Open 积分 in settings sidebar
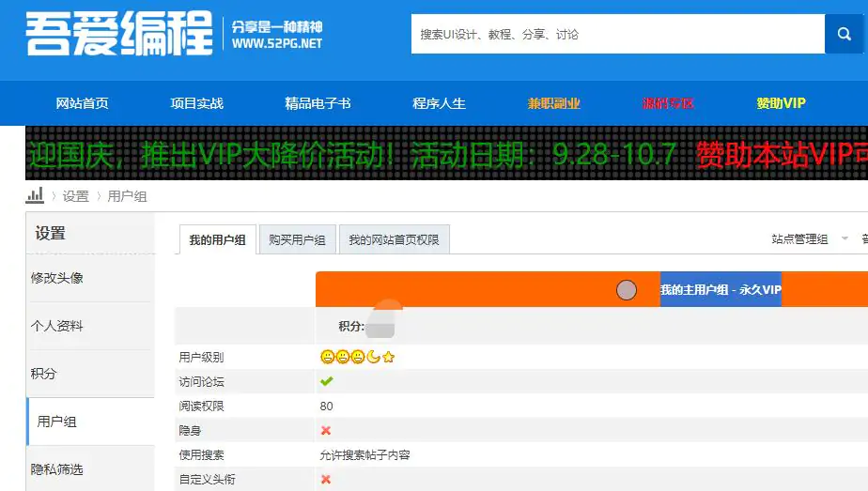The width and height of the screenshot is (868, 491). (x=44, y=374)
